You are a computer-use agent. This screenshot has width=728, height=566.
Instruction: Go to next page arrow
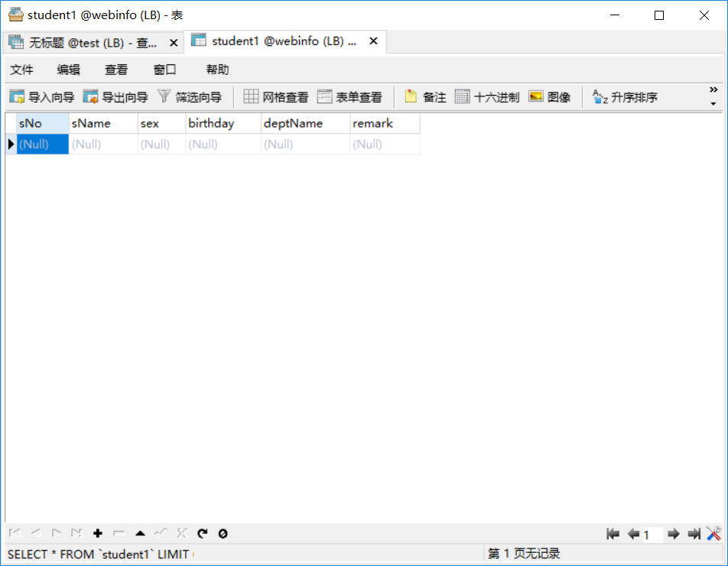[674, 534]
